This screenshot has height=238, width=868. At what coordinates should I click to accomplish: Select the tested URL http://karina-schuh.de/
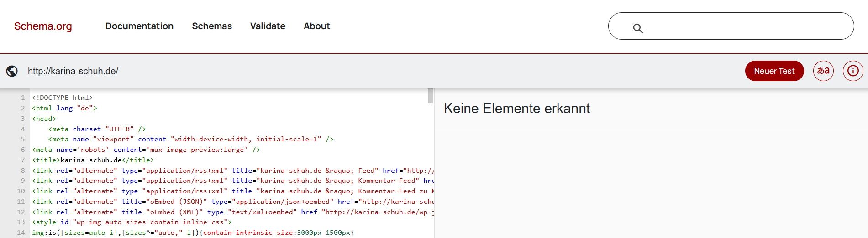[73, 71]
